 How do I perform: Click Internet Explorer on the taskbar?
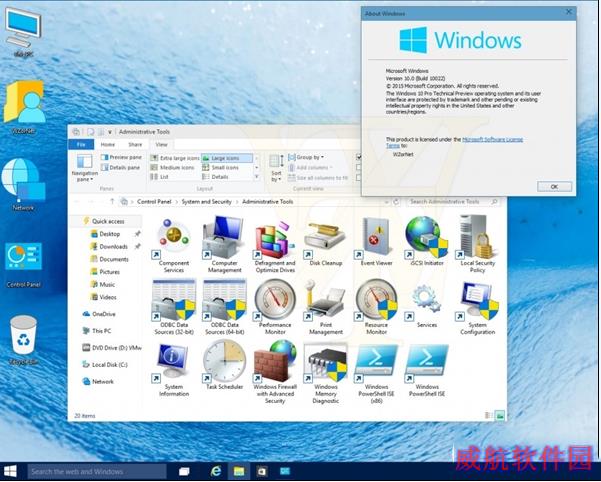point(216,471)
